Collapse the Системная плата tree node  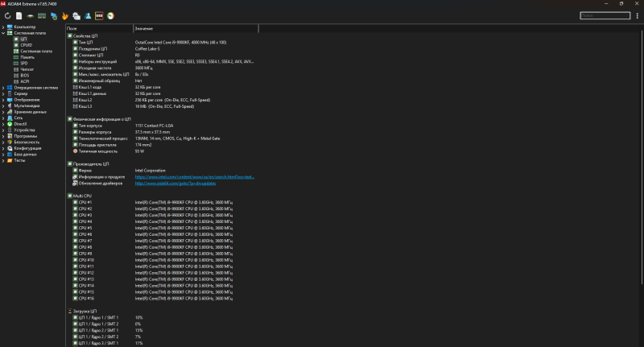pyautogui.click(x=4, y=33)
